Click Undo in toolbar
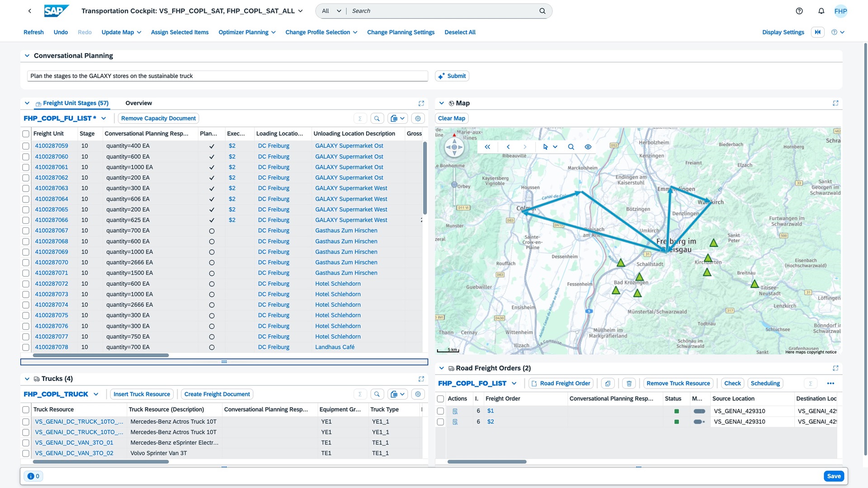The width and height of the screenshot is (868, 488). 61,32
